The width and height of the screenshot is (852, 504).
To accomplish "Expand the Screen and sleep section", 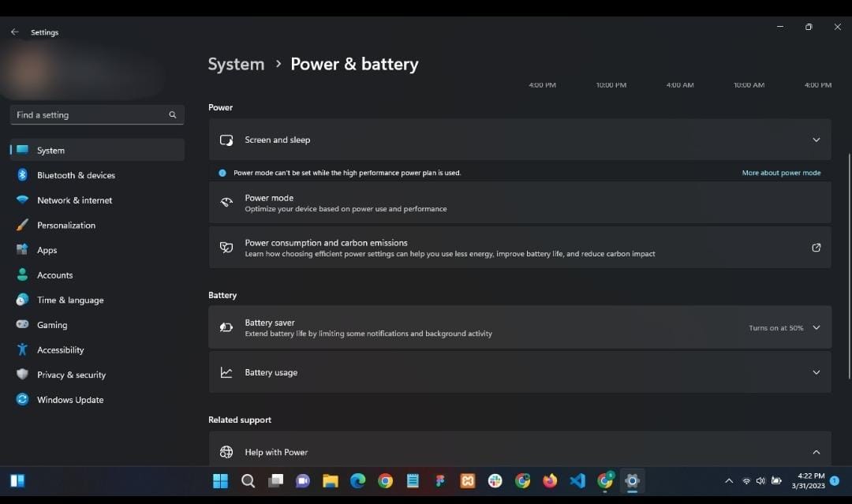I will pos(816,140).
